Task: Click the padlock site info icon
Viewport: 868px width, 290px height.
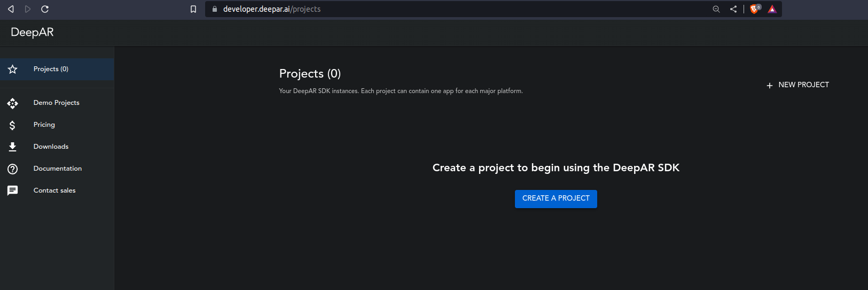Action: [x=215, y=9]
